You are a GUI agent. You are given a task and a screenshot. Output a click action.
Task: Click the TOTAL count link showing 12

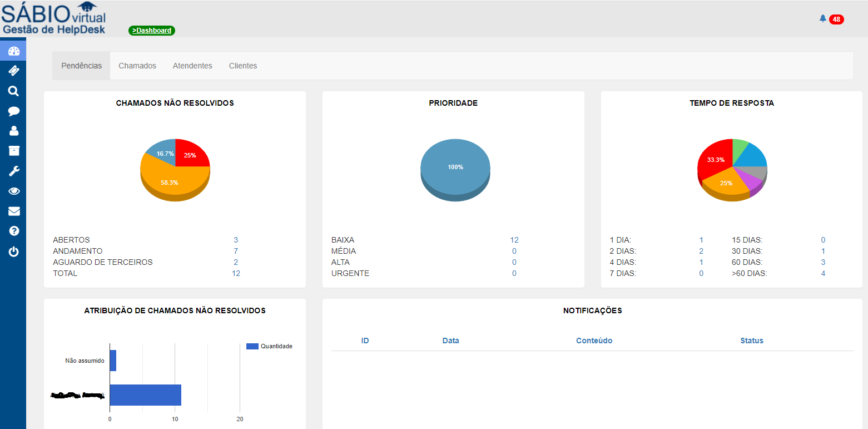[236, 273]
